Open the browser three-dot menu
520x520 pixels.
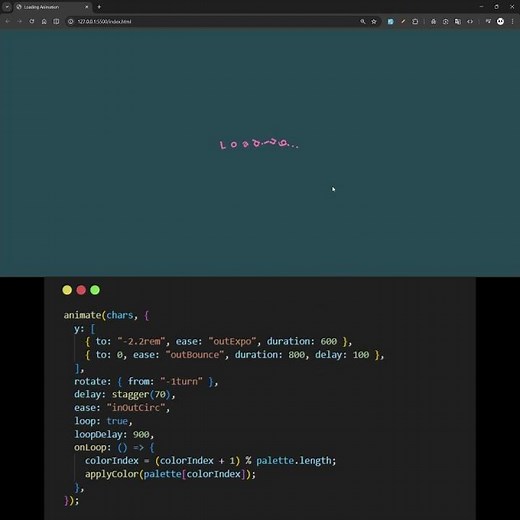click(513, 21)
